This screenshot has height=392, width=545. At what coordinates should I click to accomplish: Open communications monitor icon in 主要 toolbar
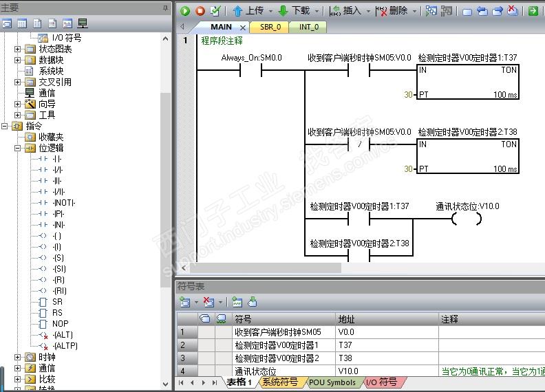[x=83, y=23]
